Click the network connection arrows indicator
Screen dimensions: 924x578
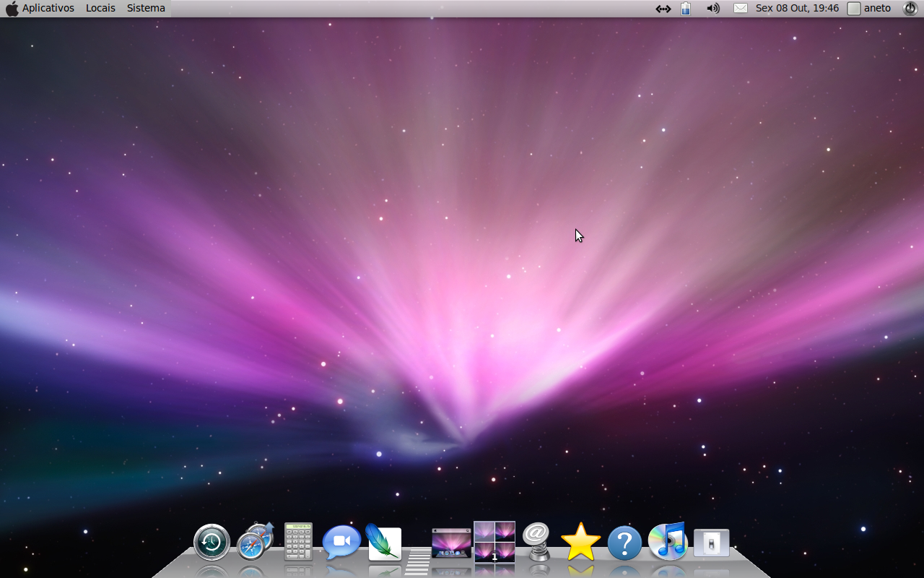pyautogui.click(x=663, y=9)
